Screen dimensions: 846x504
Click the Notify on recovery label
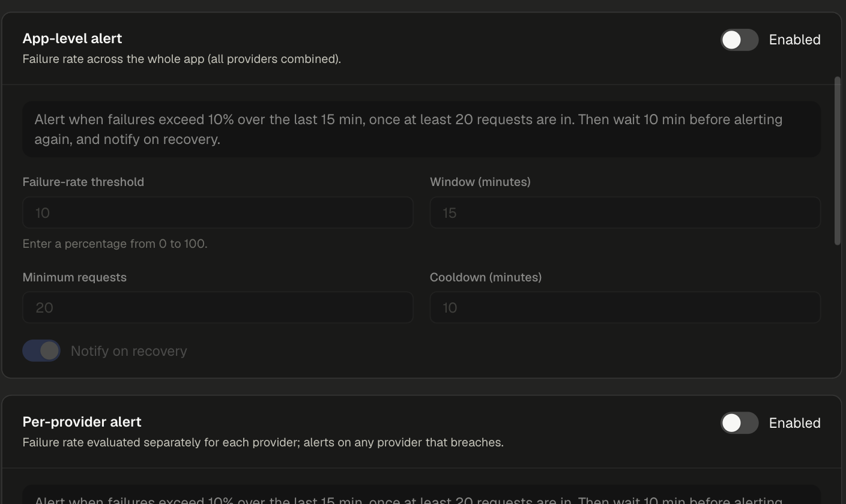point(129,351)
